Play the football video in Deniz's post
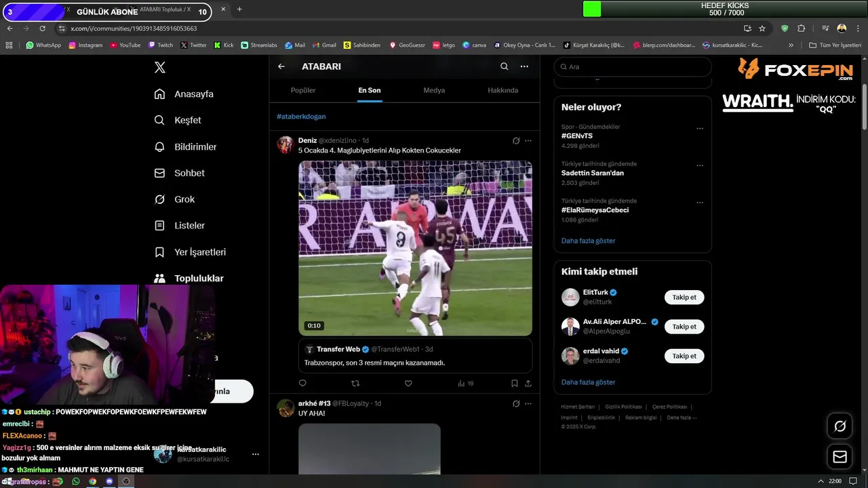Viewport: 868px width, 488px height. [415, 248]
